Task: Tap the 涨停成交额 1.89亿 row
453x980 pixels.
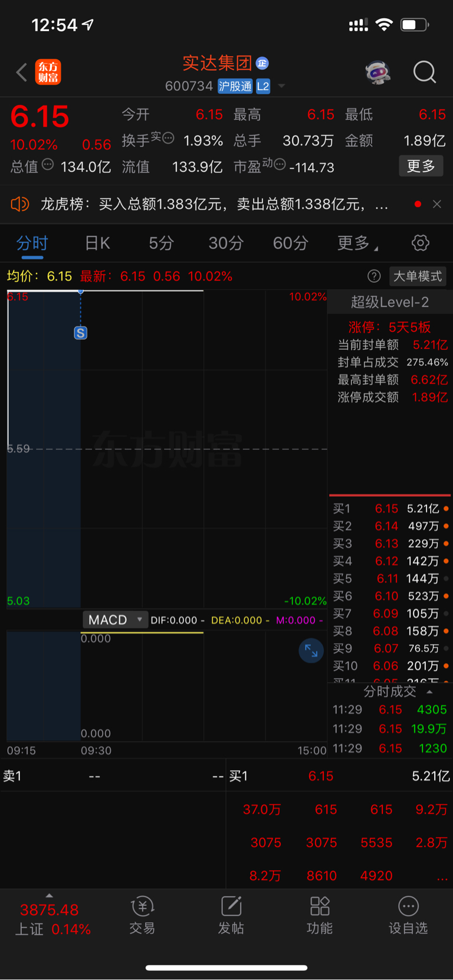Action: [x=392, y=397]
